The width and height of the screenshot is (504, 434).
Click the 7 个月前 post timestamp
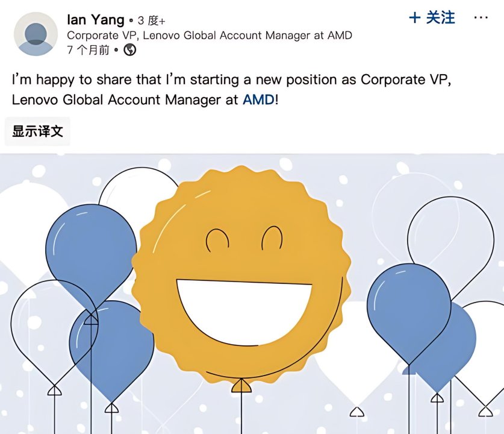[88, 50]
